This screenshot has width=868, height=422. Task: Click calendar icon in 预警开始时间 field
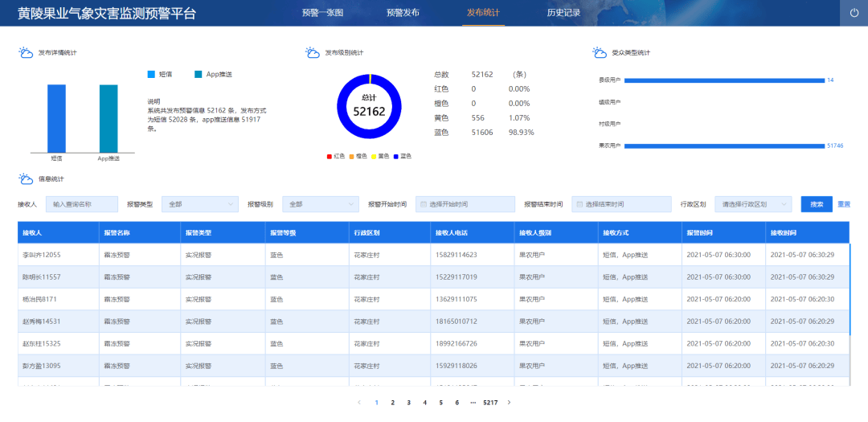point(424,204)
